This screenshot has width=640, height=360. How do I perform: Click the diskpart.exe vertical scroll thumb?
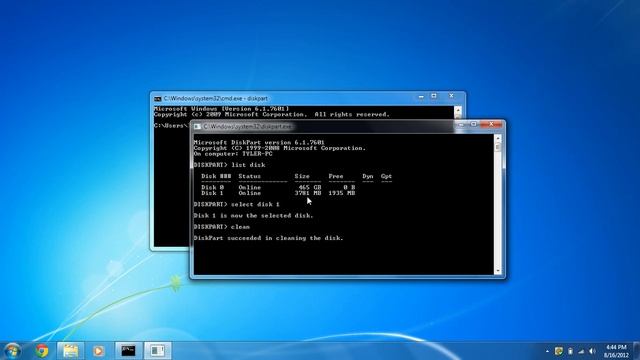(498, 147)
